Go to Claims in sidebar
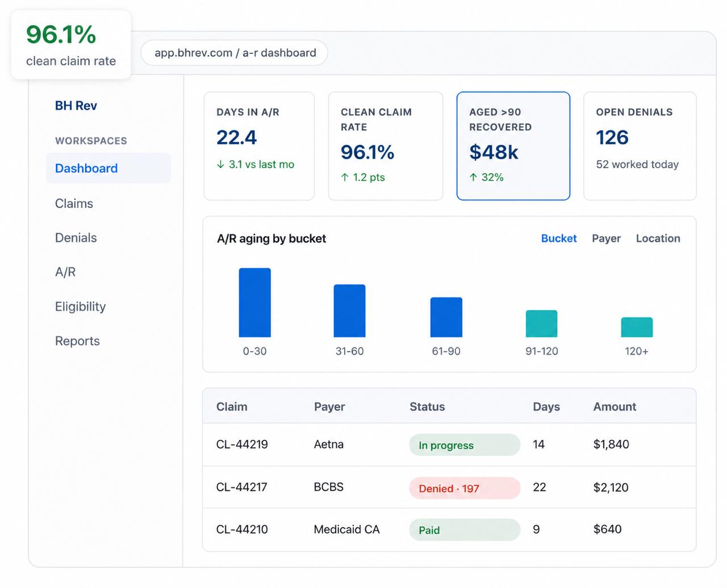The height and width of the screenshot is (588, 727). coord(74,203)
